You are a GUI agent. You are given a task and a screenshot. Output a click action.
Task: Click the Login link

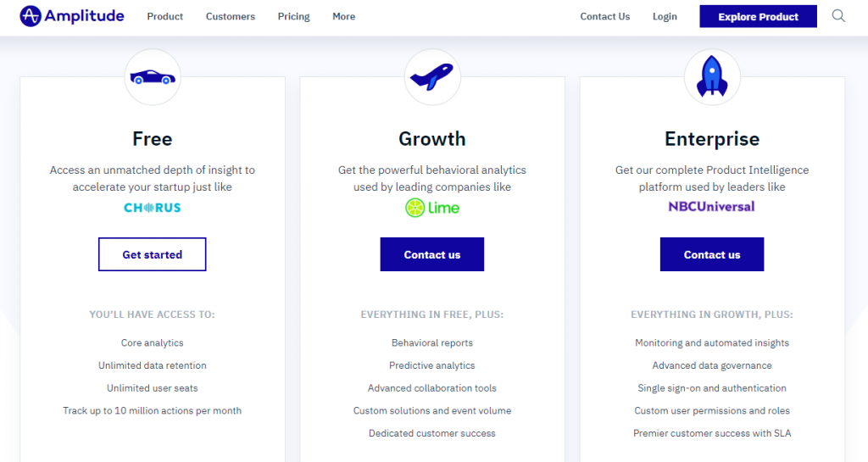click(665, 17)
